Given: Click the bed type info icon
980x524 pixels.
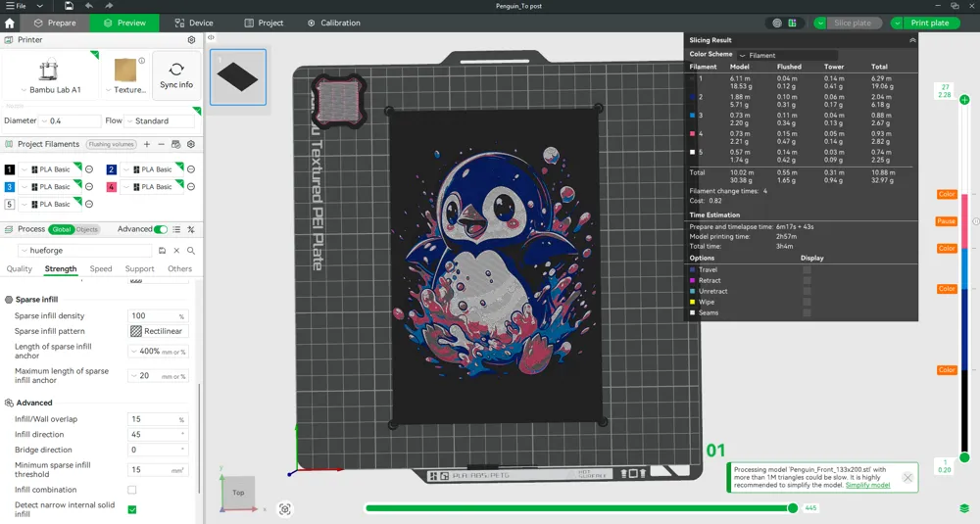Looking at the screenshot, I should 142,61.
